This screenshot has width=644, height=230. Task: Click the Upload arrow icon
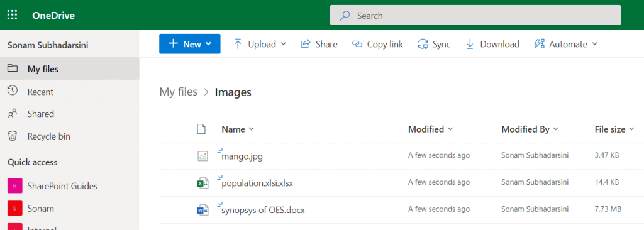238,44
